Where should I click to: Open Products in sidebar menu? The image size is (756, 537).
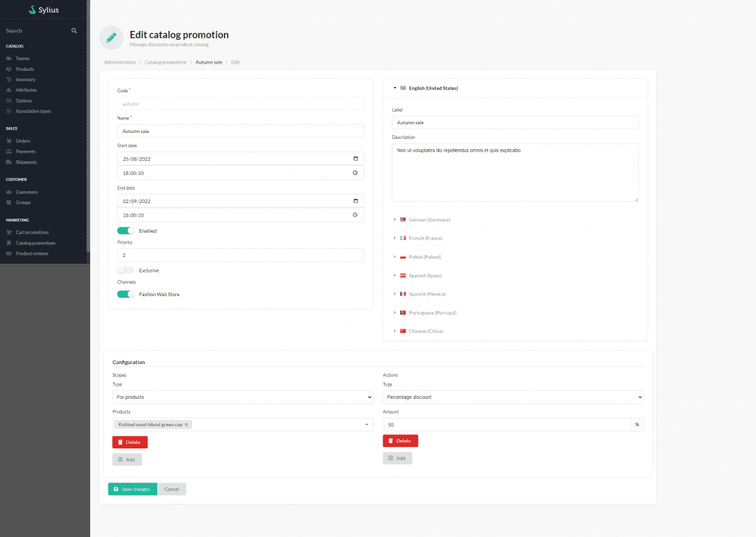[x=24, y=69]
